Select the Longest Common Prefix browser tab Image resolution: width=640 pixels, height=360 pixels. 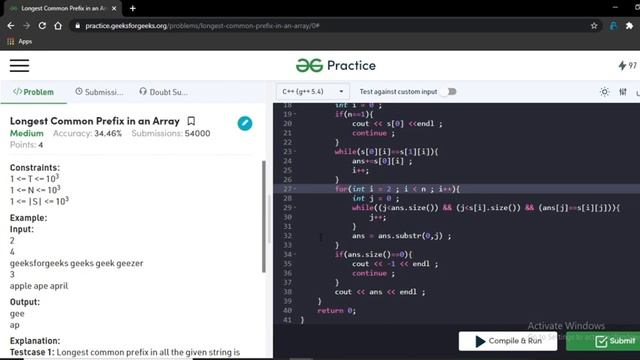tap(62, 8)
